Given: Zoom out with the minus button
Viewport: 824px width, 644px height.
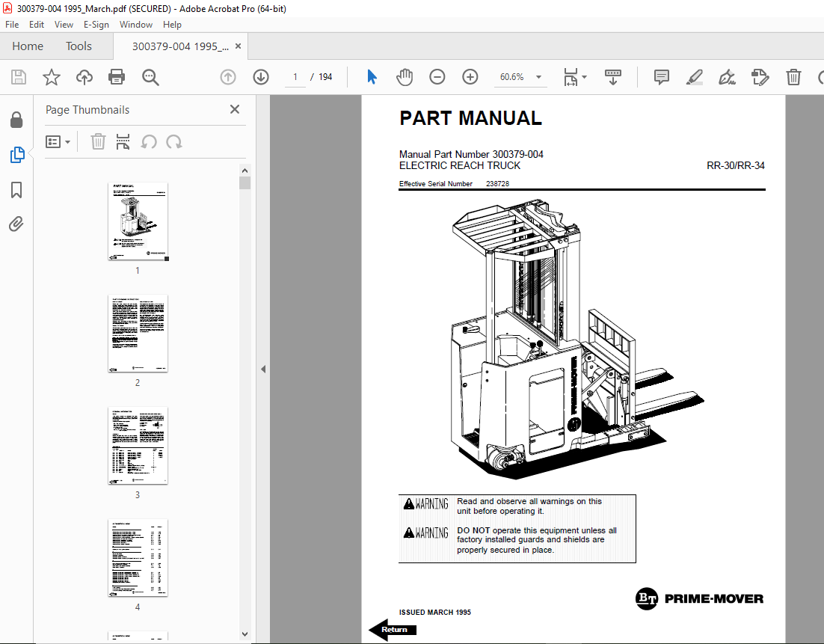Looking at the screenshot, I should (x=437, y=77).
